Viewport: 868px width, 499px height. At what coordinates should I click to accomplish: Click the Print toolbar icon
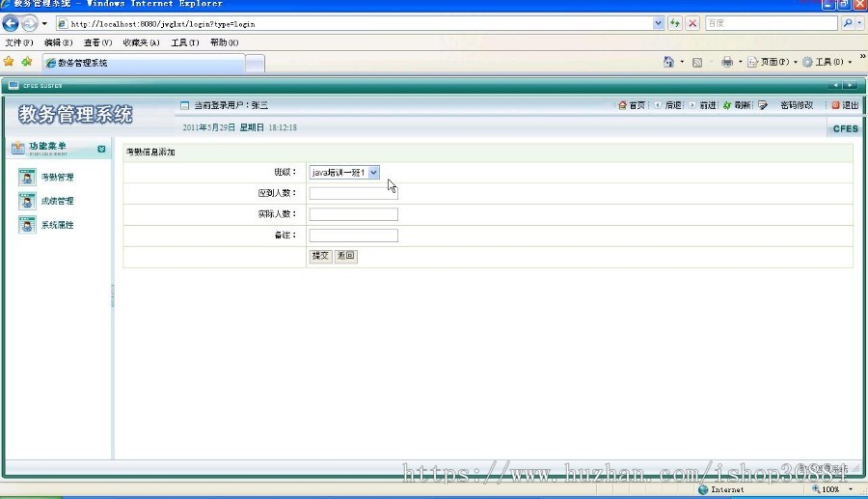[727, 62]
